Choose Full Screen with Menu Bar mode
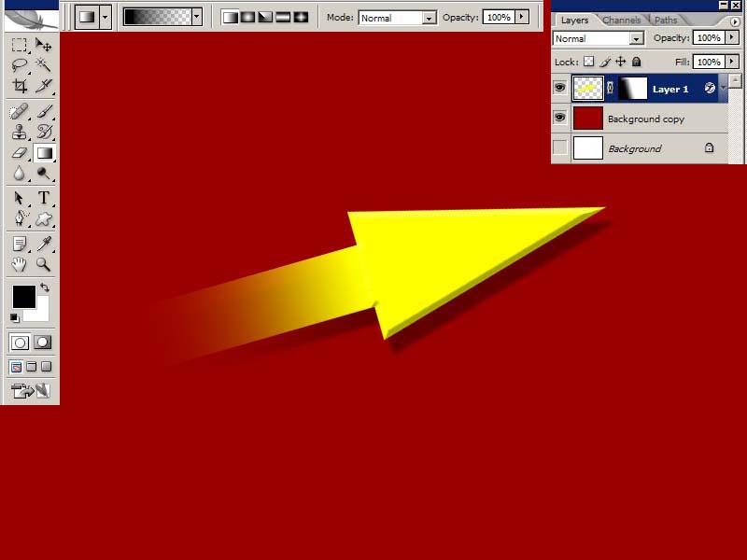747x560 pixels. [x=32, y=367]
